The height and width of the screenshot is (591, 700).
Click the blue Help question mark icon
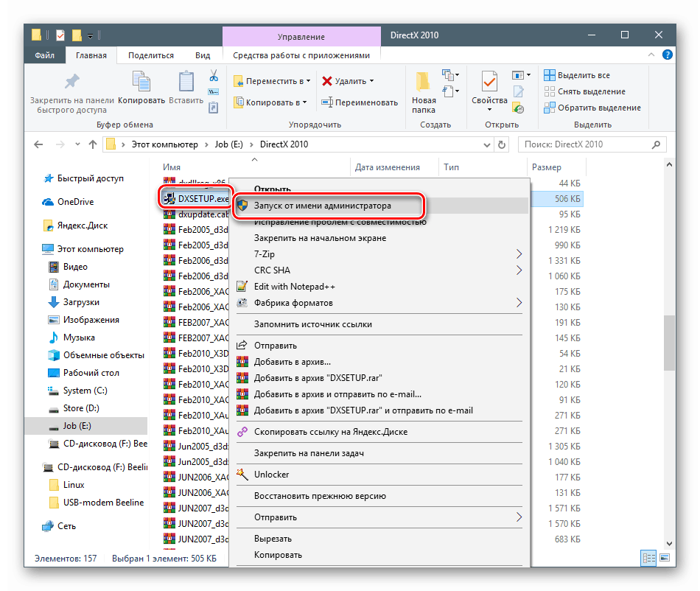coord(668,55)
